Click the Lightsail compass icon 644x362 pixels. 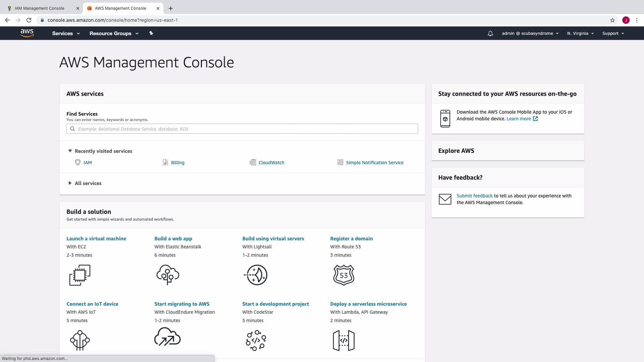[256, 275]
